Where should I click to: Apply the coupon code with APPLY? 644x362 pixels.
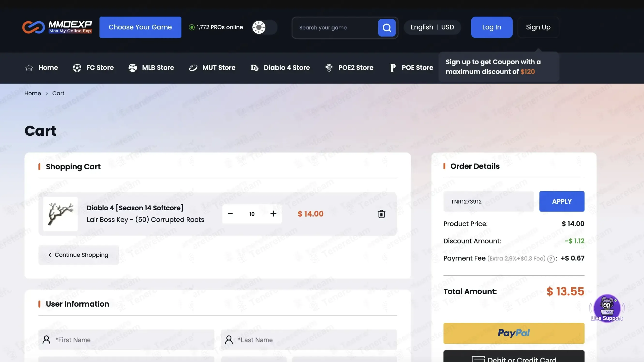coord(562,201)
